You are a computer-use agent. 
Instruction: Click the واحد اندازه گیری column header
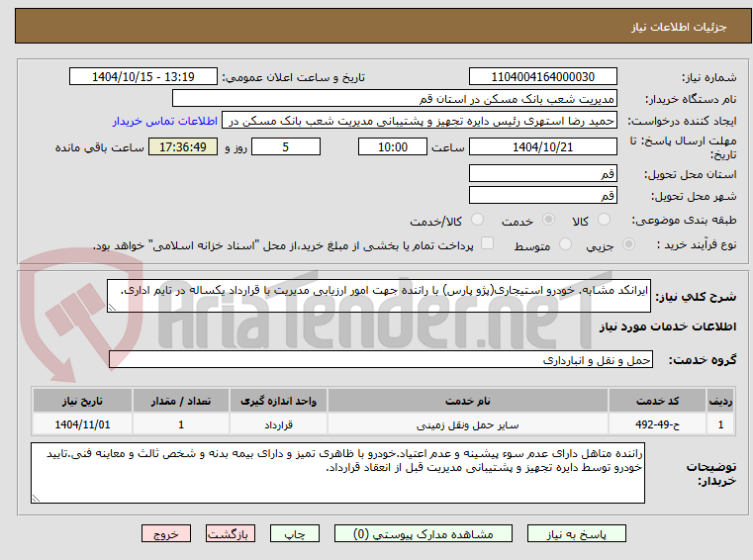point(278,401)
